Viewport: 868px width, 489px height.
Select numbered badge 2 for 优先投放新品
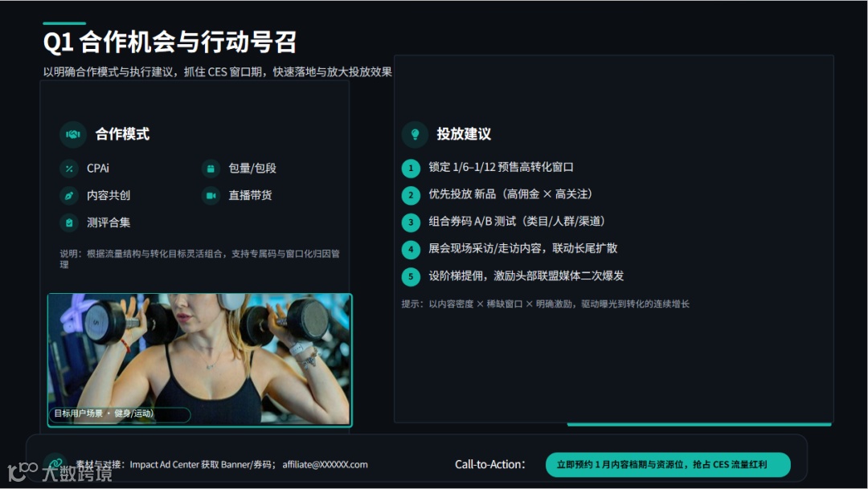click(x=411, y=195)
